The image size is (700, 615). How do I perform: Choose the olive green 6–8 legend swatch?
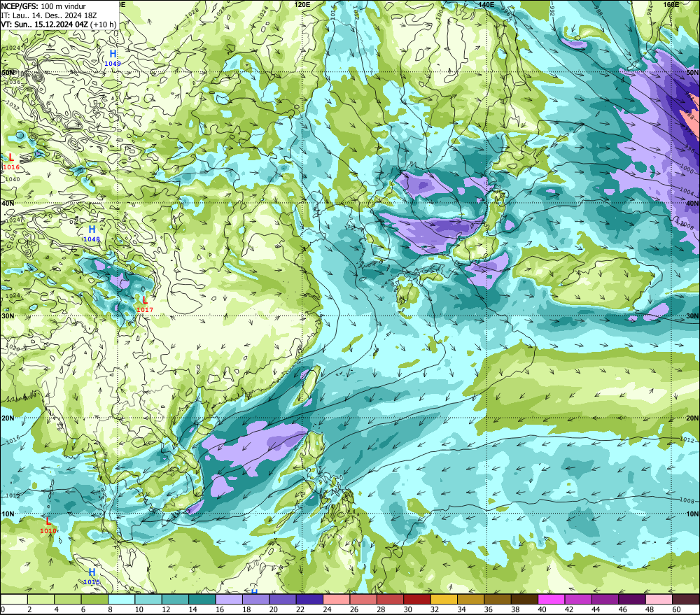94,599
